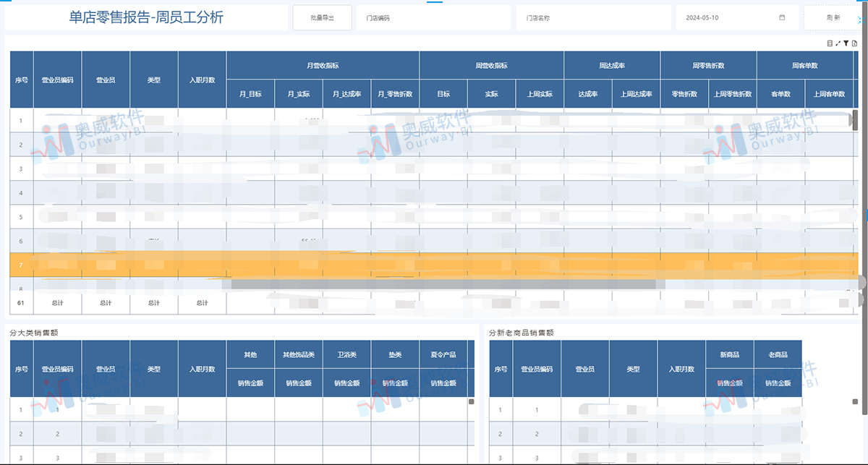Viewport: 868px width, 465px height.
Task: Click 总计 cell under 入职月数 column
Action: tap(203, 303)
